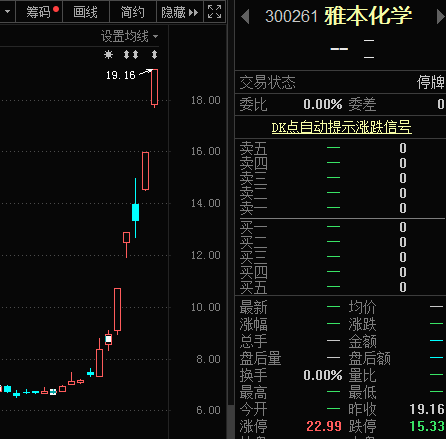Select the 卖三 order row
The width and height of the screenshot is (446, 439).
(340, 178)
